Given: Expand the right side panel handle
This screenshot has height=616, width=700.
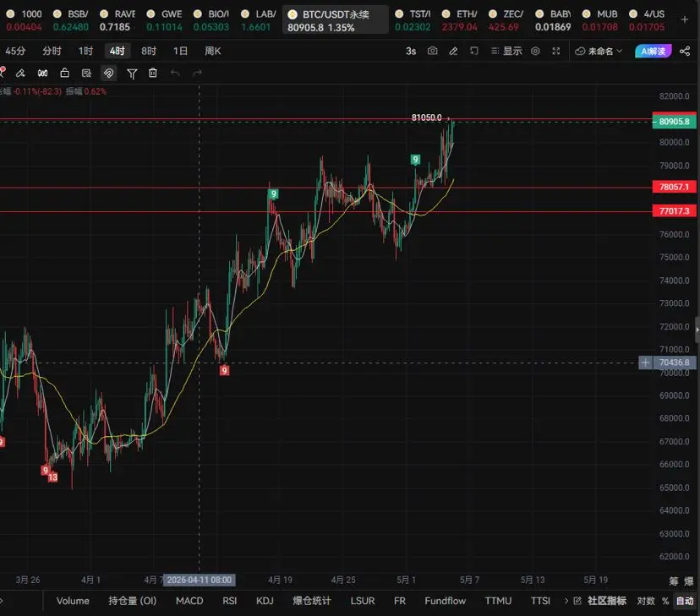Looking at the screenshot, I should click(x=697, y=330).
